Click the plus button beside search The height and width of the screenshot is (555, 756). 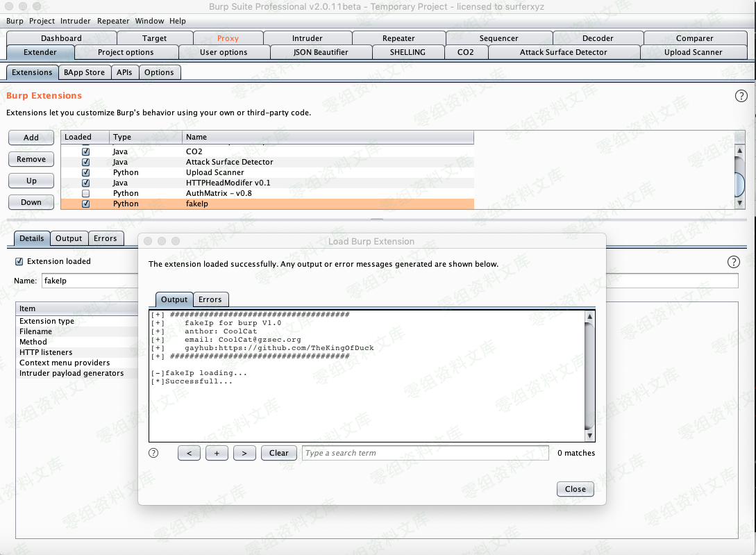(x=217, y=453)
